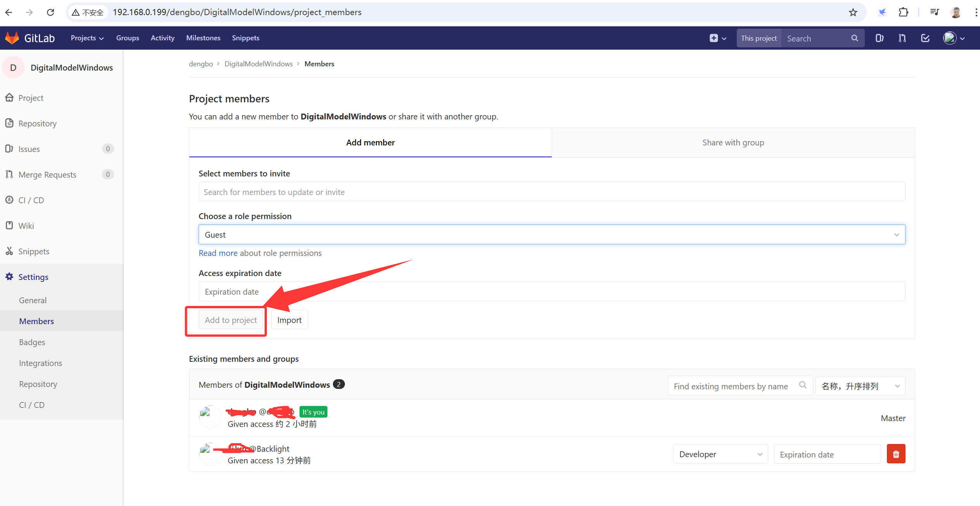Open the members sort order dropdown

860,386
